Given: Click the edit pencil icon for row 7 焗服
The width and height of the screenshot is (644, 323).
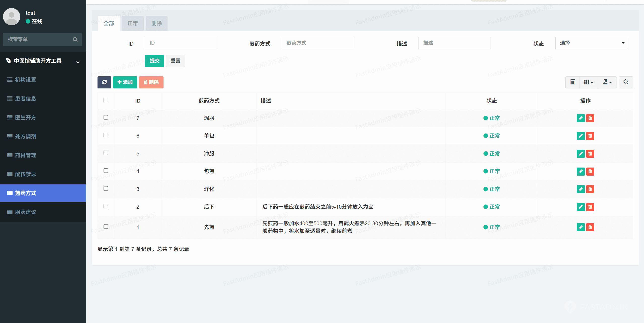Looking at the screenshot, I should coord(581,118).
